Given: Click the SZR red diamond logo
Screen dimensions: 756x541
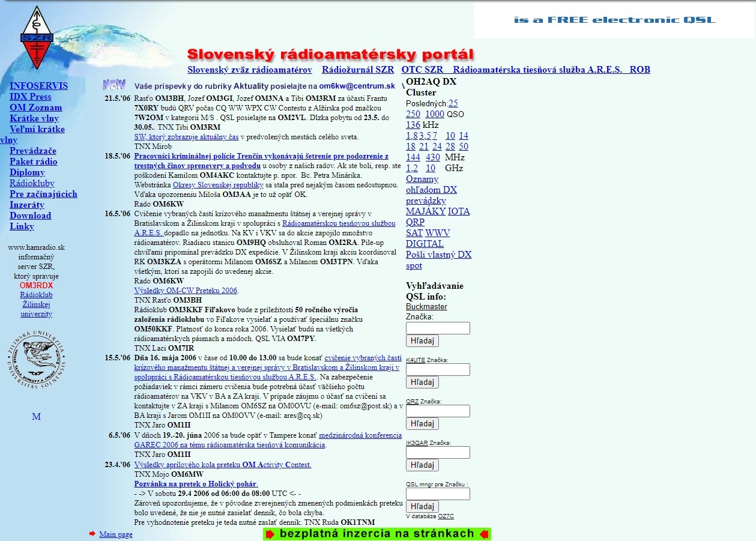Looking at the screenshot, I should 37,37.
